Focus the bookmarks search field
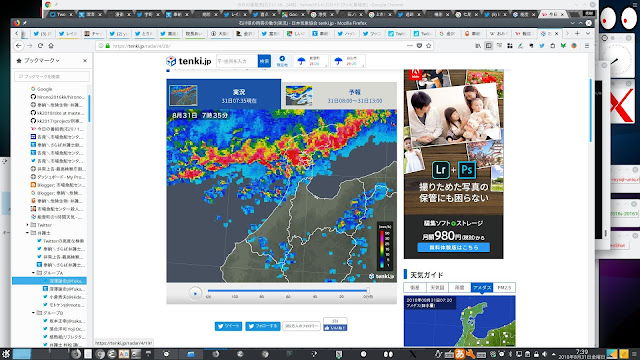This screenshot has width=640, height=360. 52,76
